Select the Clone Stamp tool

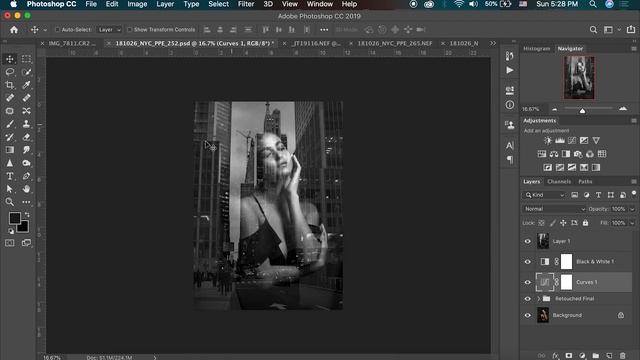coord(26,124)
